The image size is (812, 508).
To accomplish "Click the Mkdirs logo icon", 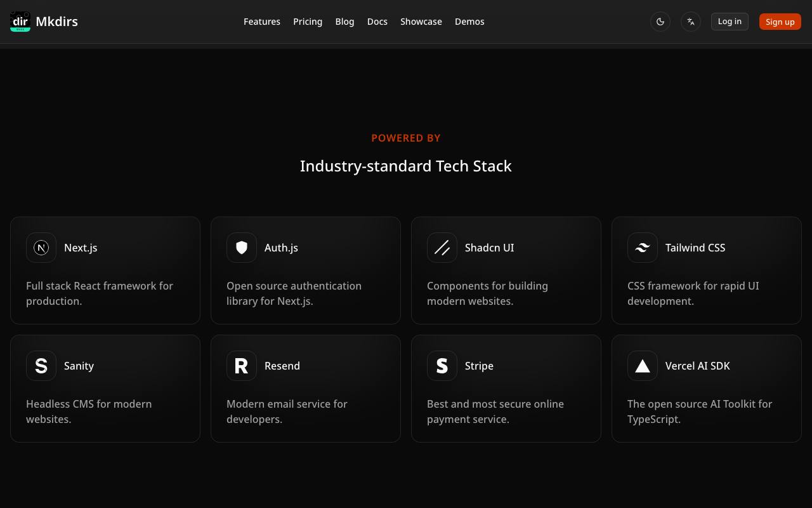I will pyautogui.click(x=20, y=22).
